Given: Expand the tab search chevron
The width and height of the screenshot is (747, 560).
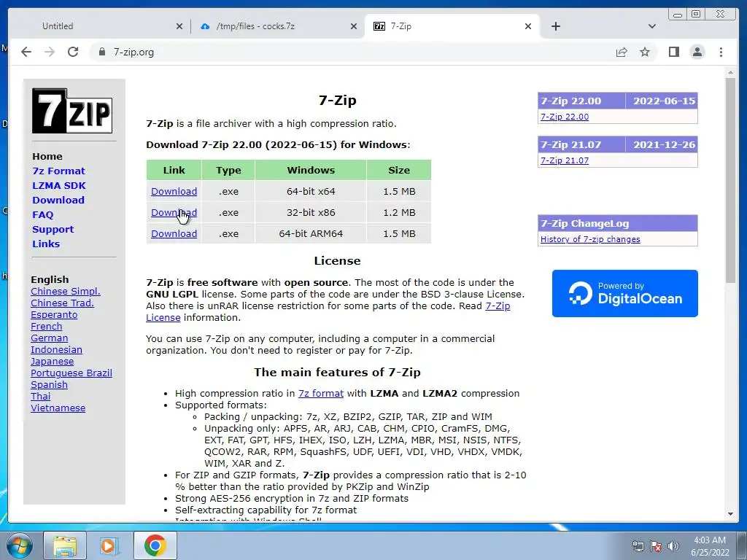Looking at the screenshot, I should (x=651, y=26).
